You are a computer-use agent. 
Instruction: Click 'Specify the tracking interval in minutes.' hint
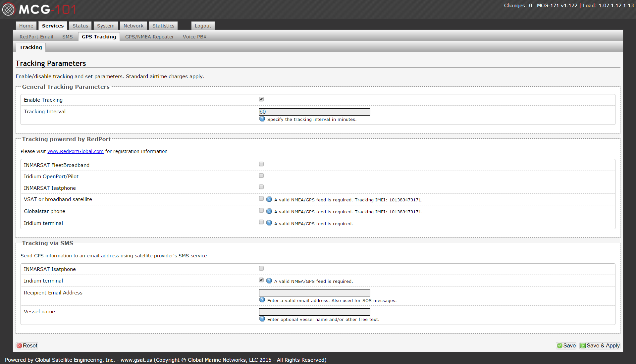pyautogui.click(x=312, y=120)
